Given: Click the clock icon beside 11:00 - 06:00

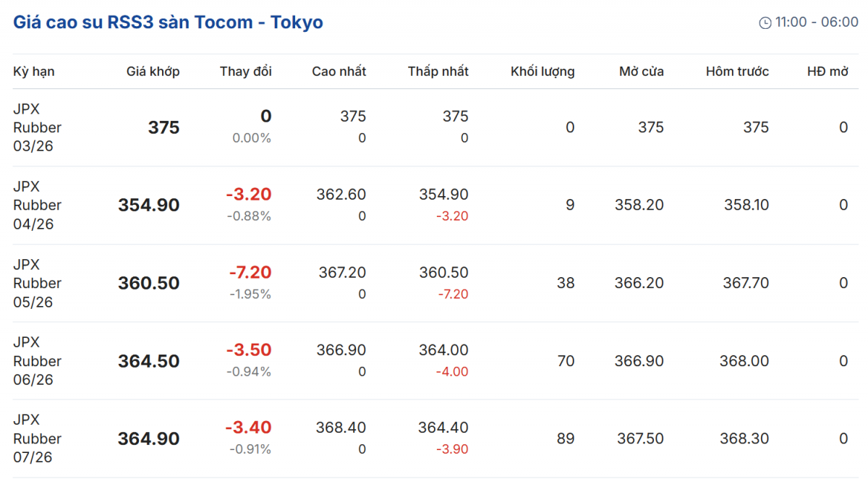Looking at the screenshot, I should pos(765,23).
